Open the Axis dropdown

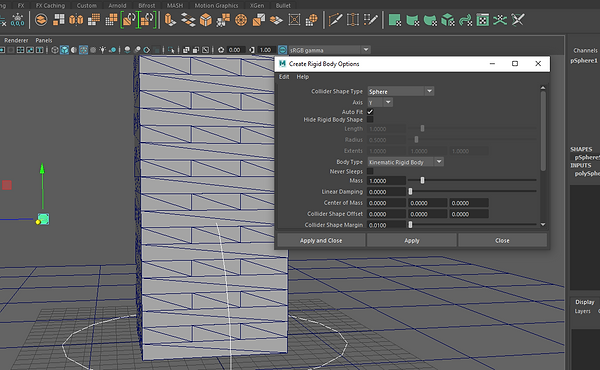pyautogui.click(x=380, y=103)
